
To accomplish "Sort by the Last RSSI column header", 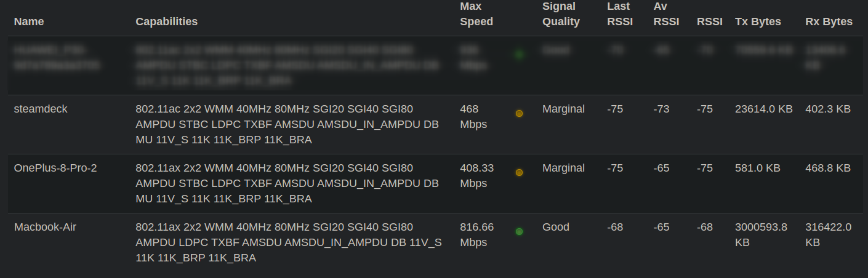I will [619, 14].
